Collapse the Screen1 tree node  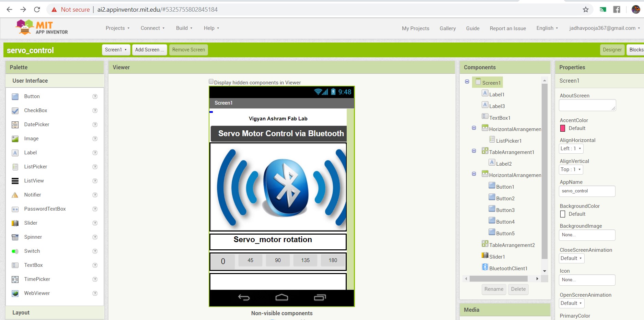coord(467,82)
